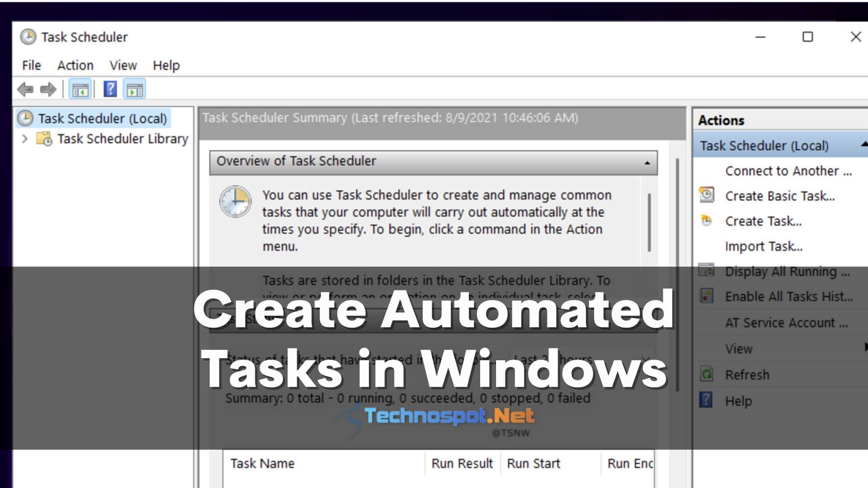Click Create Task... action

click(x=763, y=221)
